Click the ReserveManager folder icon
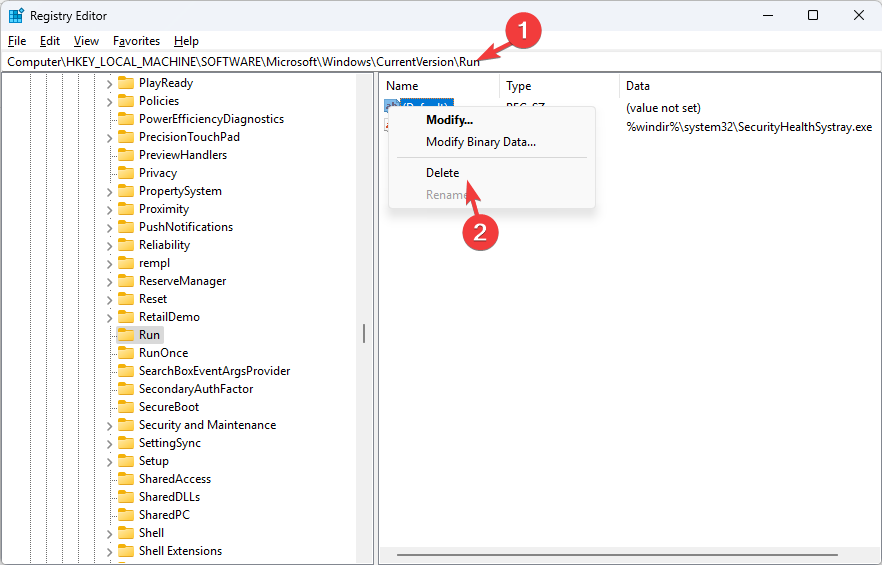The image size is (882, 565). pyautogui.click(x=126, y=281)
